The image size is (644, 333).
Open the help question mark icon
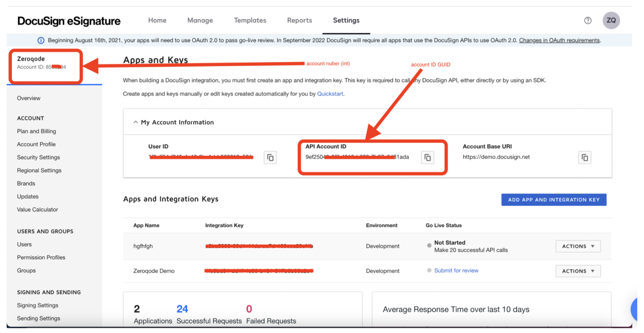click(x=588, y=20)
